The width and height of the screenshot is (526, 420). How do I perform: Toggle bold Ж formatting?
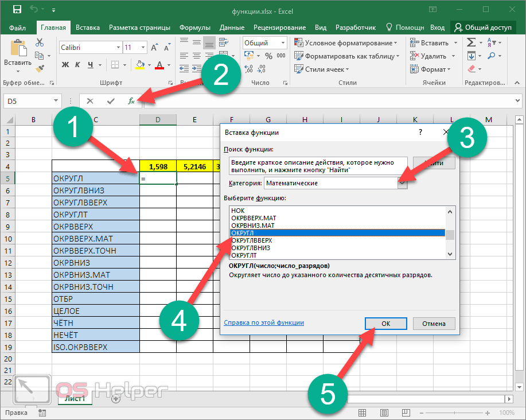65,65
